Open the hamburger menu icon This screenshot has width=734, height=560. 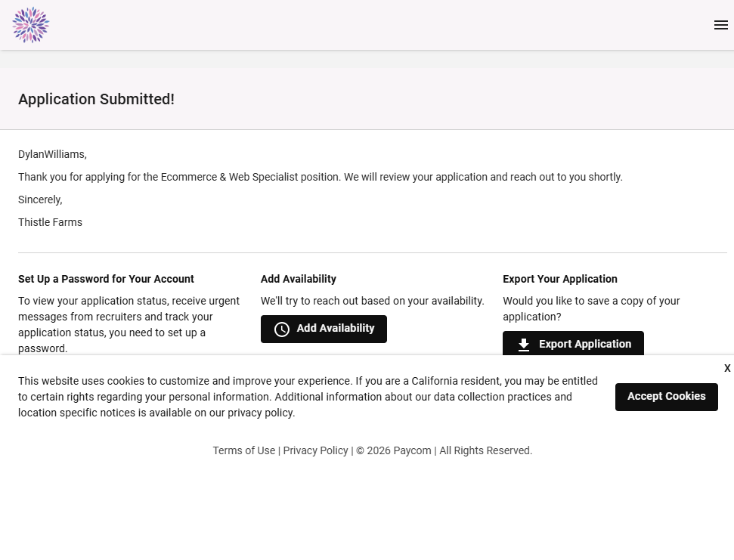click(x=720, y=25)
